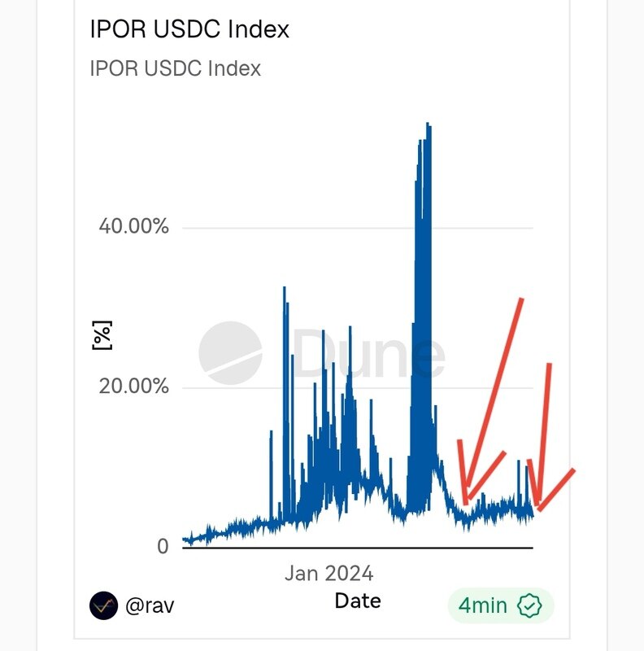Open the bold IPOR USDC Index title
The height and width of the screenshot is (651, 644).
click(189, 30)
